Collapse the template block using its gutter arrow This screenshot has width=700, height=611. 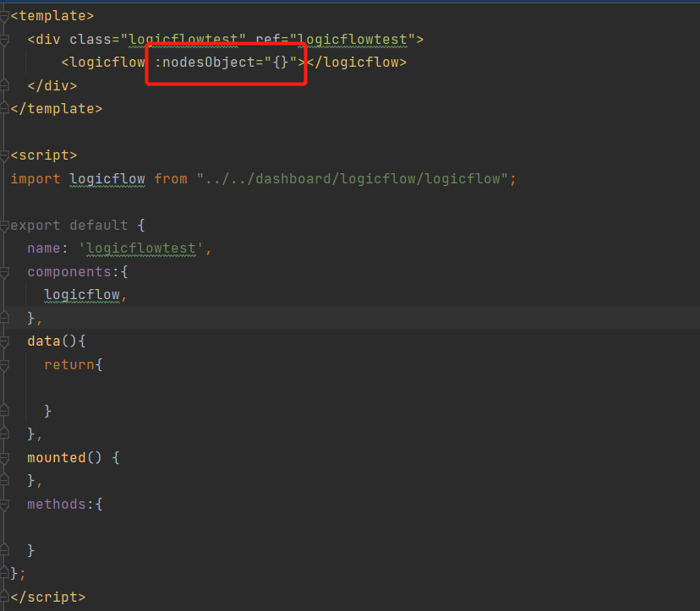pyautogui.click(x=5, y=14)
